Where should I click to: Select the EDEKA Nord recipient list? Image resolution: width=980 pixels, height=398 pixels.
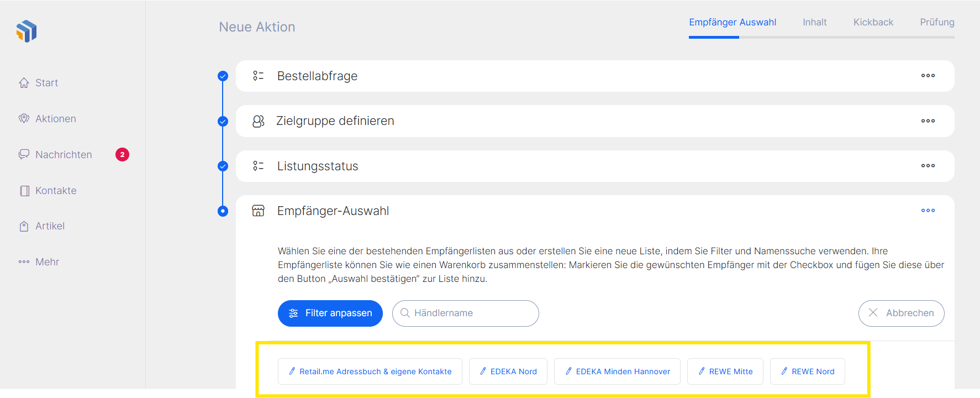tap(508, 371)
